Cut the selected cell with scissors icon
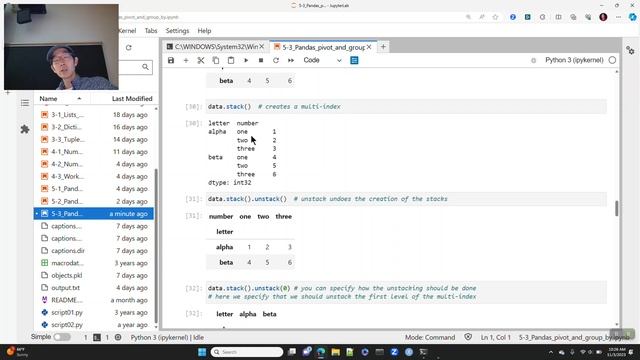Viewport: 640px width, 360px height. tap(201, 60)
